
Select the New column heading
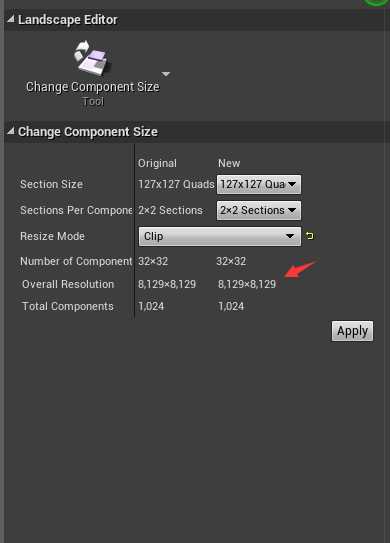(x=229, y=163)
